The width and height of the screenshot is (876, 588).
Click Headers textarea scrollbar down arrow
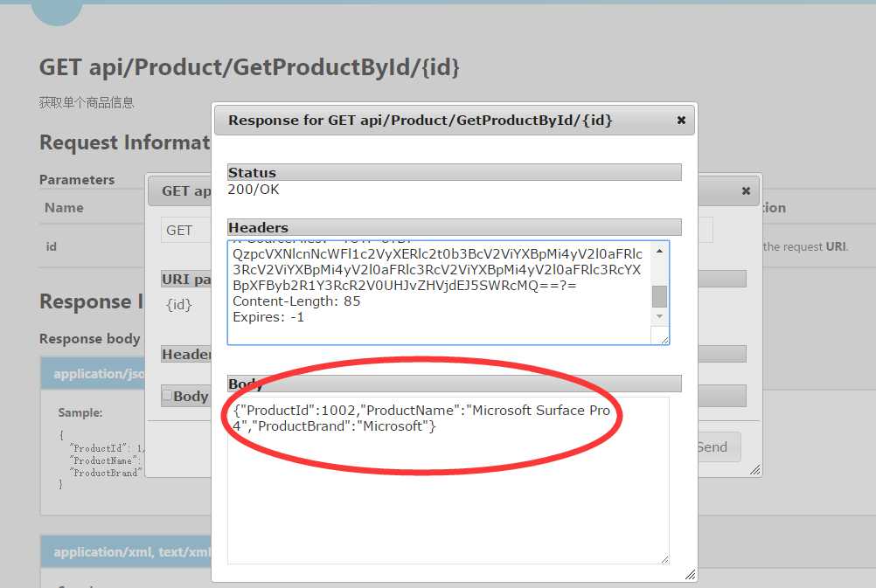click(659, 316)
